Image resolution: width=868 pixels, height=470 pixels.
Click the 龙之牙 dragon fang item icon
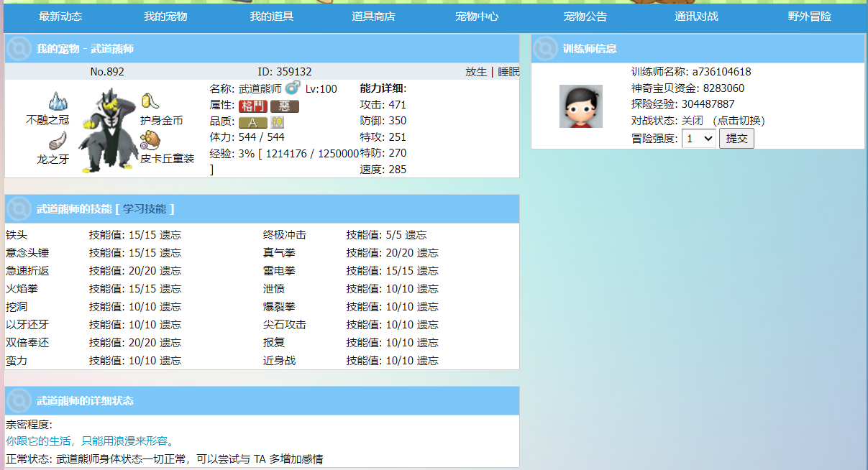pos(58,141)
